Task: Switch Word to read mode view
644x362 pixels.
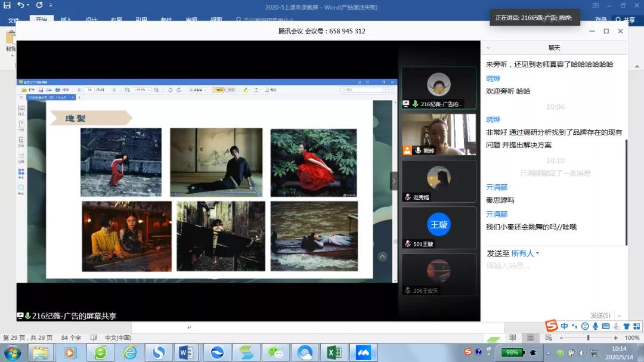Action: (x=512, y=338)
